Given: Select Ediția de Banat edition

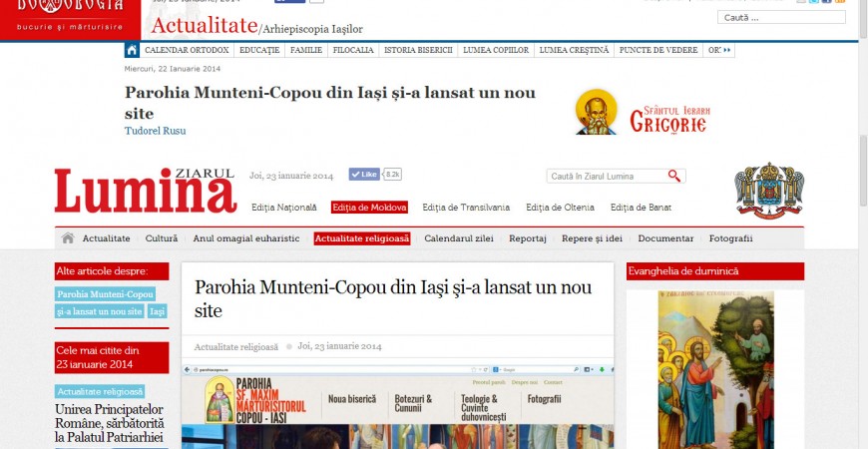Looking at the screenshot, I should pyautogui.click(x=642, y=208).
